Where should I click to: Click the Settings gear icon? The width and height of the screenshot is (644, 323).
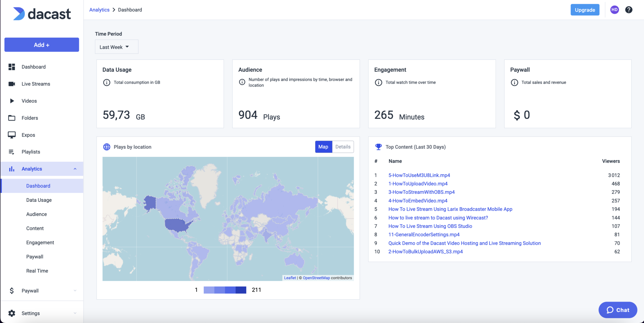click(x=12, y=313)
